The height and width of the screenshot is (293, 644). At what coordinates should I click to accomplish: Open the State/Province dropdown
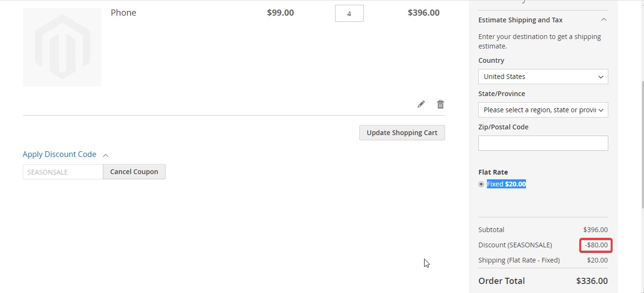(543, 109)
